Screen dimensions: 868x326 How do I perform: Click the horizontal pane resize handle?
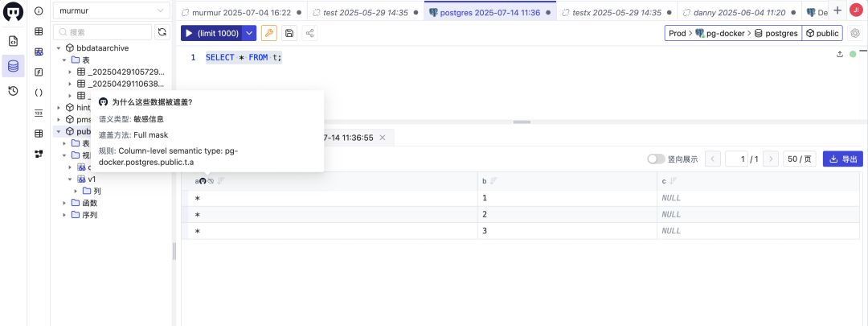[522, 122]
